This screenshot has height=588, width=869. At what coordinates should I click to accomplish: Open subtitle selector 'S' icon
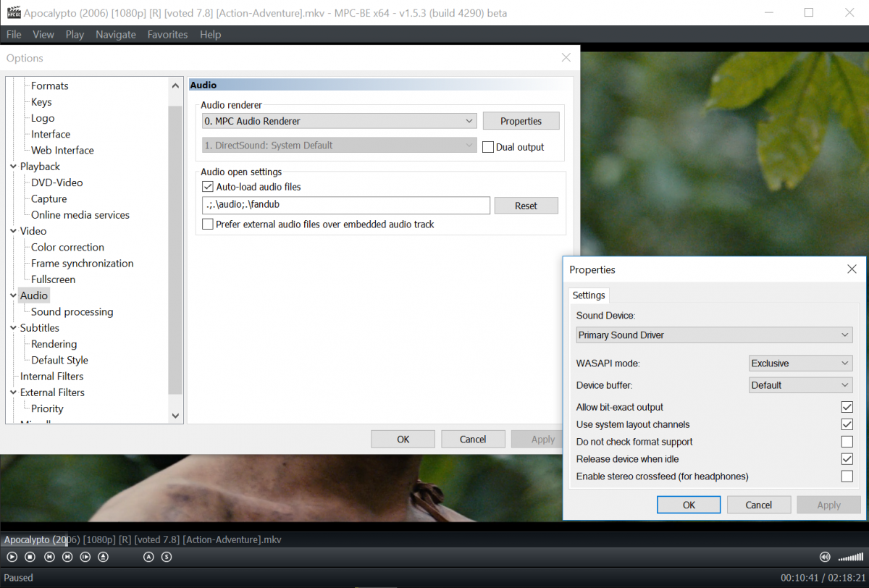point(167,557)
